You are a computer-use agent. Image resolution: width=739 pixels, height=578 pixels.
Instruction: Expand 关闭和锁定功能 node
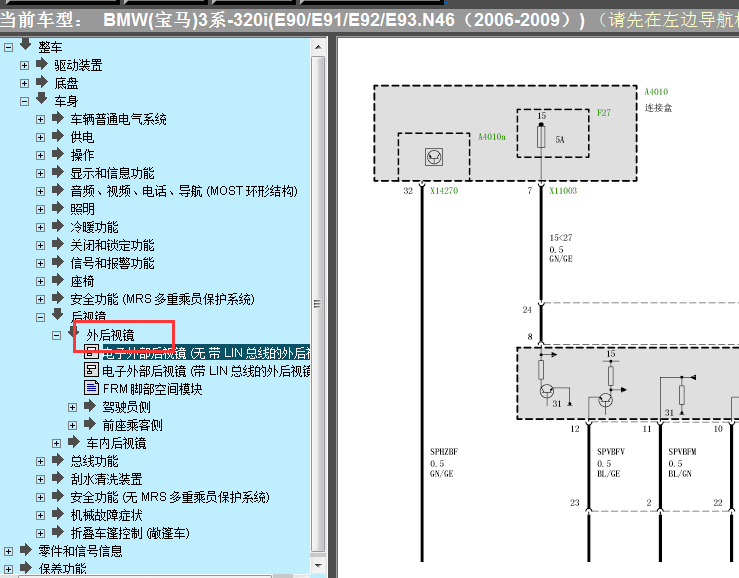coord(41,245)
